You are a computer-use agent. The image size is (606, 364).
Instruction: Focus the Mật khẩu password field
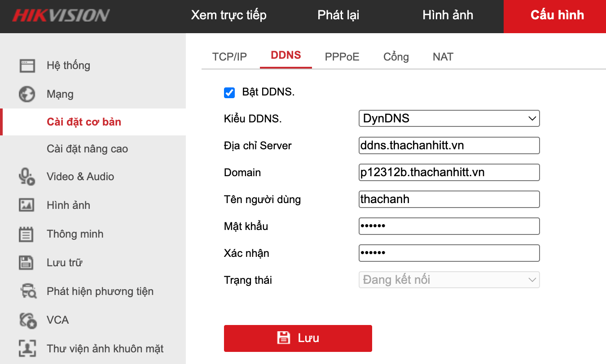pyautogui.click(x=449, y=226)
